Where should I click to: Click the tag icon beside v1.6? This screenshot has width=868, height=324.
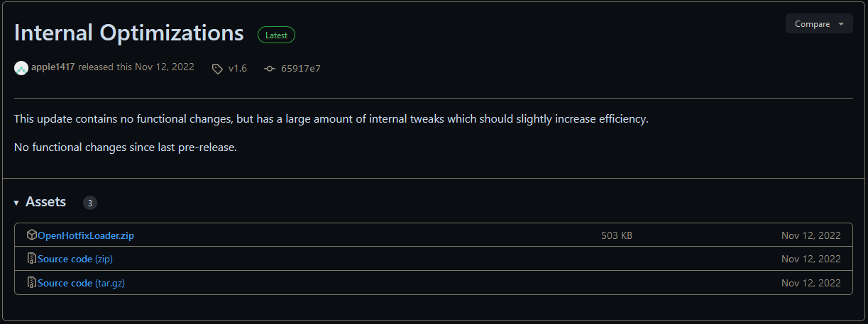(217, 69)
